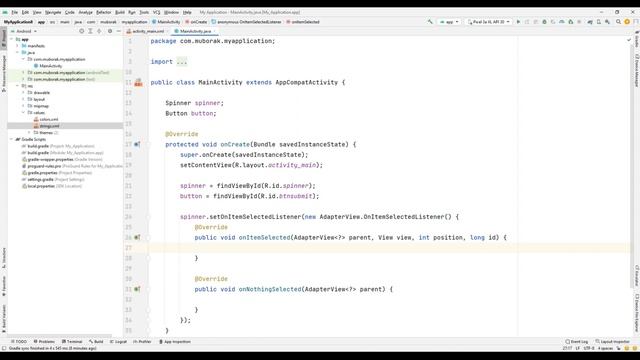Open the Structure side tab
Screen dimensions: 640x360
tap(4, 258)
